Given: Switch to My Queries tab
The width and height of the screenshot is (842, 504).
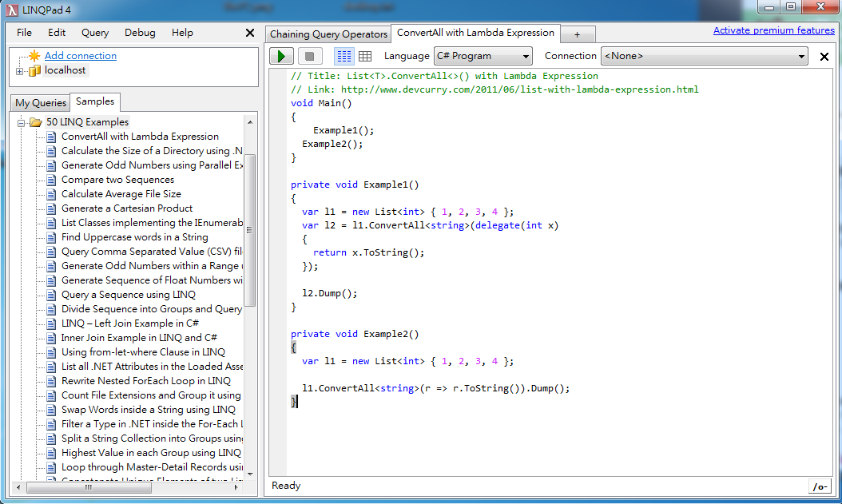Looking at the screenshot, I should 41,102.
